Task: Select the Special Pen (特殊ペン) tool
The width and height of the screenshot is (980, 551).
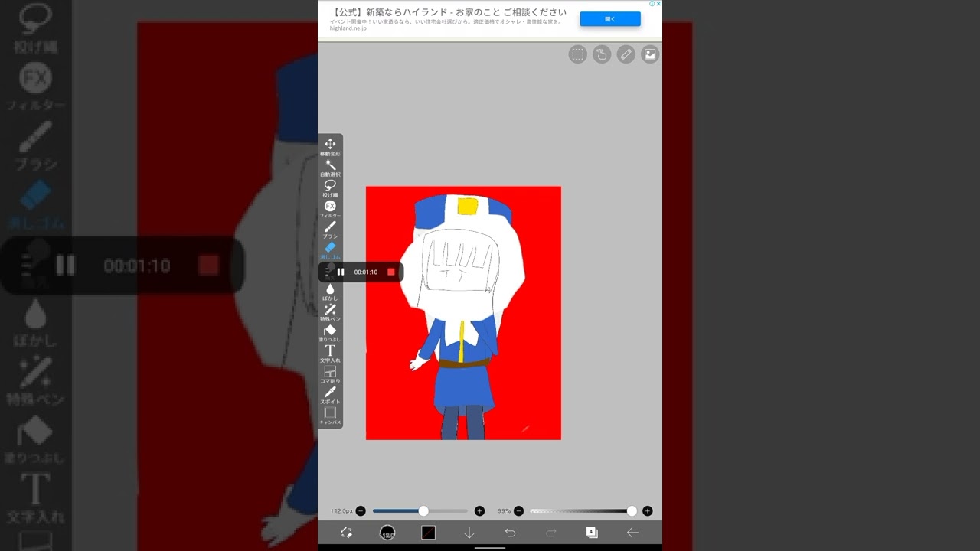Action: click(x=330, y=311)
